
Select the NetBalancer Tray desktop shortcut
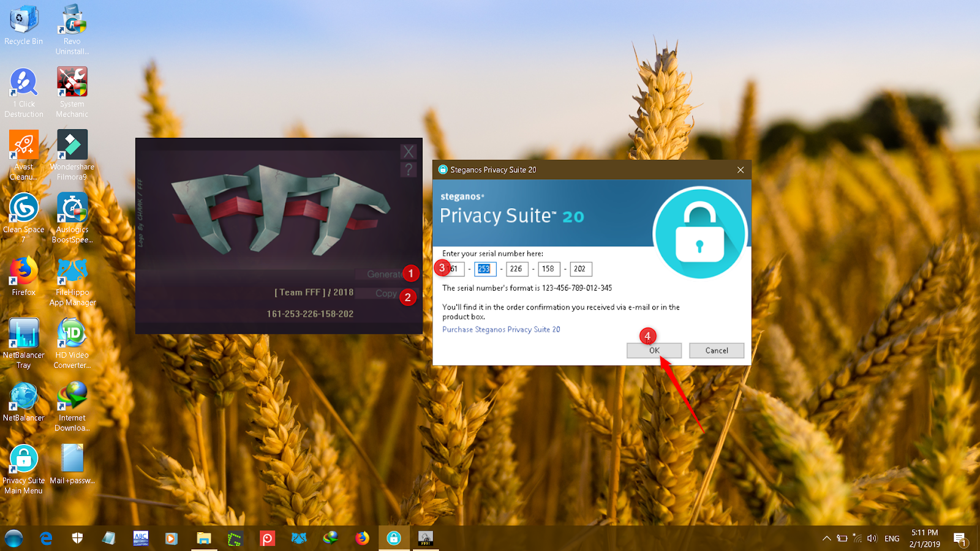tap(23, 344)
